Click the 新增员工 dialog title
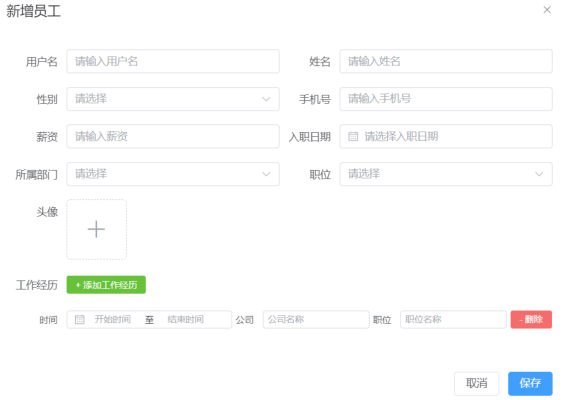The image size is (564, 400). tap(33, 11)
